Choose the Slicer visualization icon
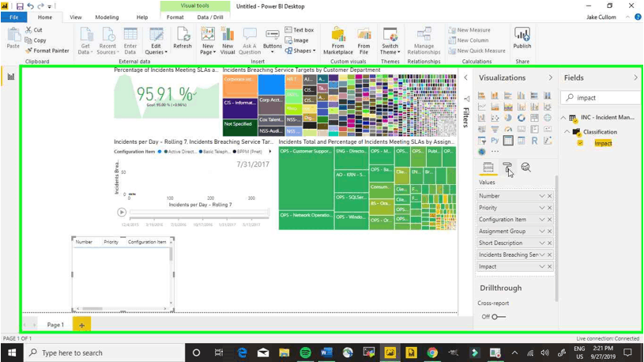The height and width of the screenshot is (362, 644). [482, 141]
